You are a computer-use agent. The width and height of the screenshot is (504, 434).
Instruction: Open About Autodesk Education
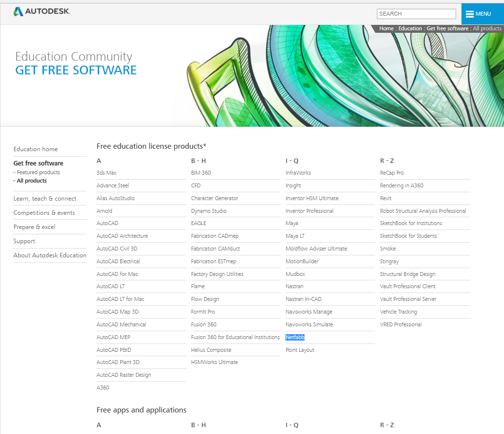[49, 255]
